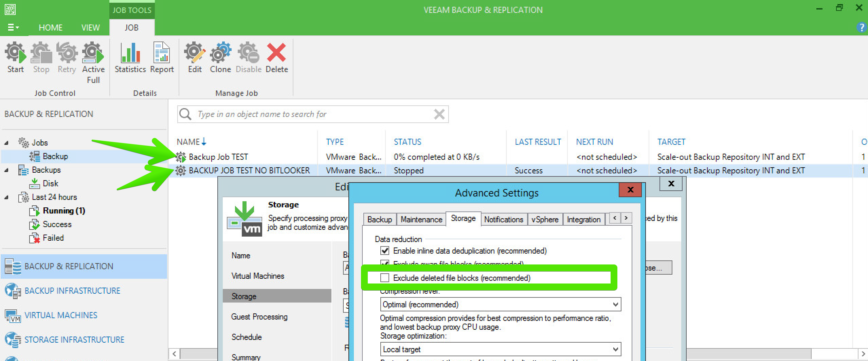
Task: Select Backup under Jobs
Action: pos(55,156)
